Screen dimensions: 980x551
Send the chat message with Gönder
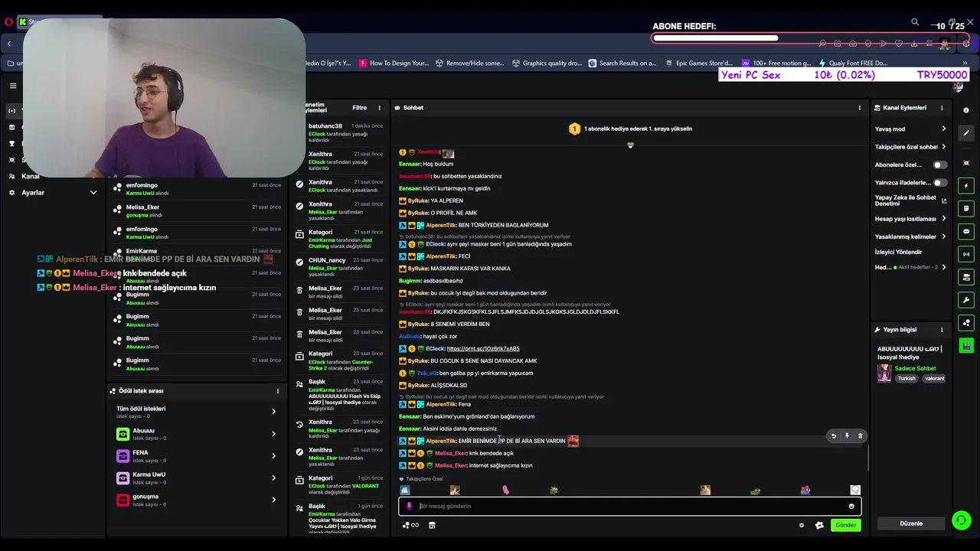845,525
